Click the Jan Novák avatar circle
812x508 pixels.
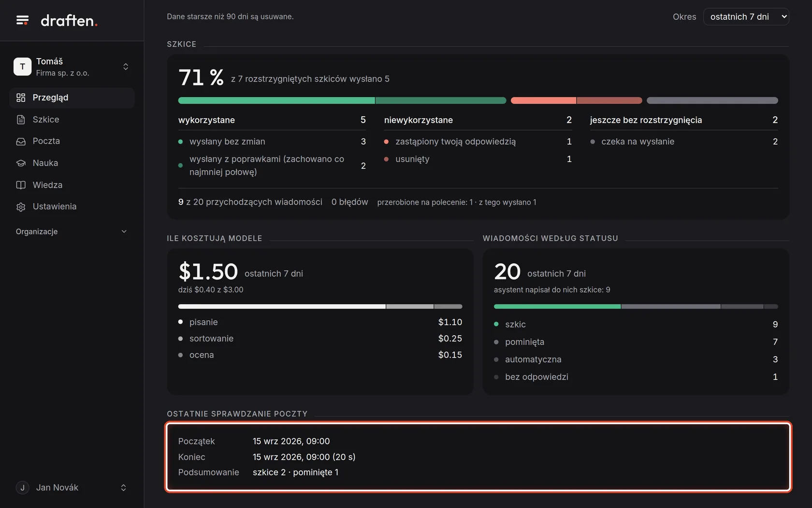(22, 488)
